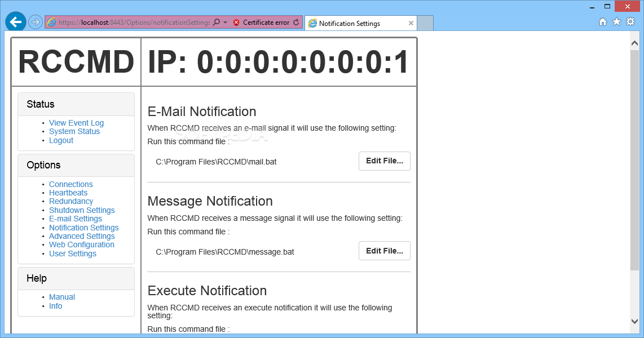644x338 pixels.
Task: Click the red Certificate error icon
Action: [236, 23]
